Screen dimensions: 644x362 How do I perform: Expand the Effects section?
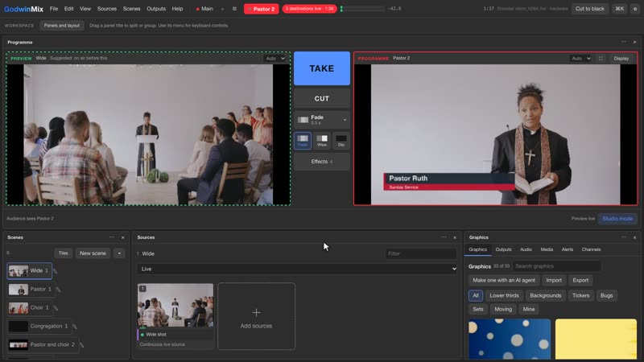(322, 162)
